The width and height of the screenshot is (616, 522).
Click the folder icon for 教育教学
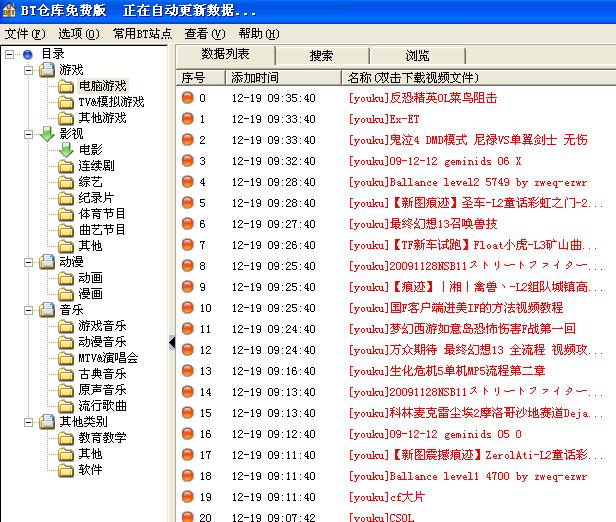[x=66, y=438]
